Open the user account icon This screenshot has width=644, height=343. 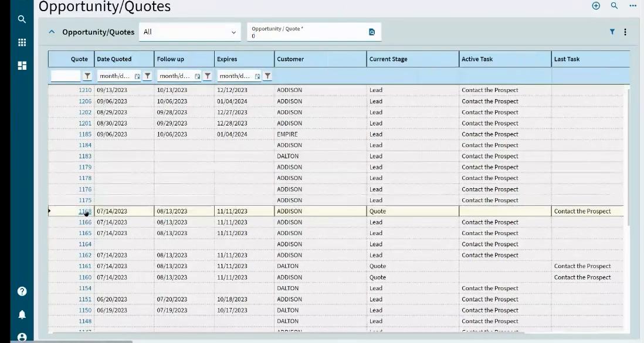click(22, 337)
